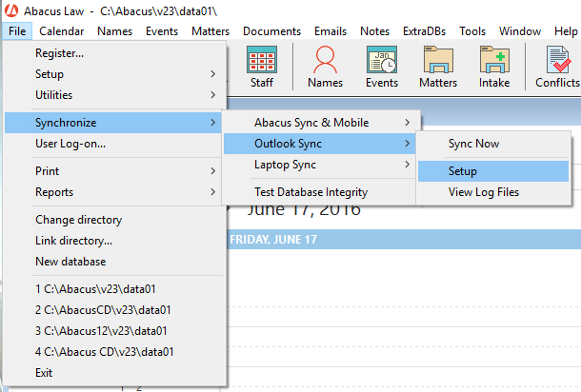Open the Documents menu
The width and height of the screenshot is (581, 392).
tap(271, 31)
